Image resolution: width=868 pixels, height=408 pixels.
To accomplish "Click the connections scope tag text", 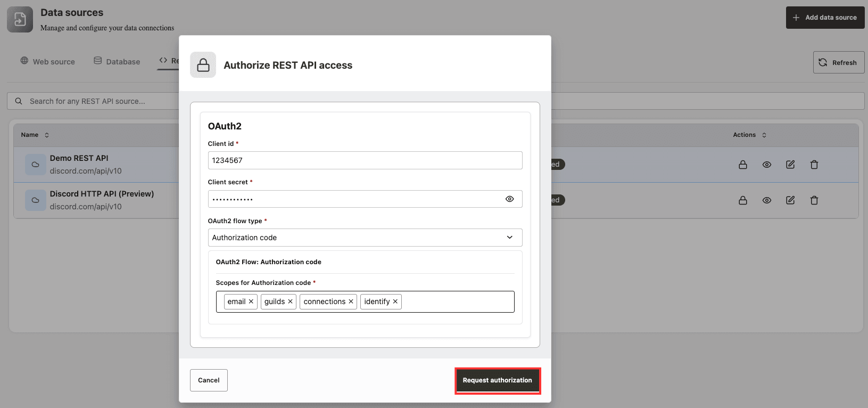I will point(325,301).
